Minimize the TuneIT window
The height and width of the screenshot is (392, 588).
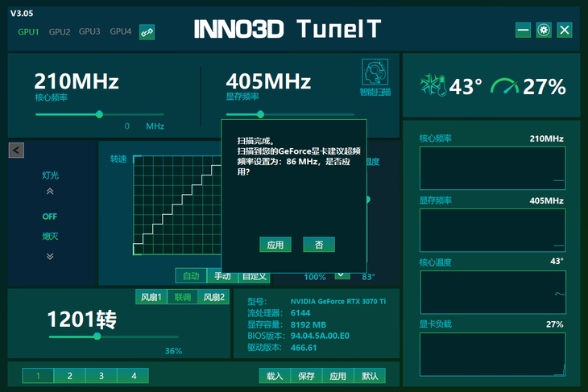[524, 31]
